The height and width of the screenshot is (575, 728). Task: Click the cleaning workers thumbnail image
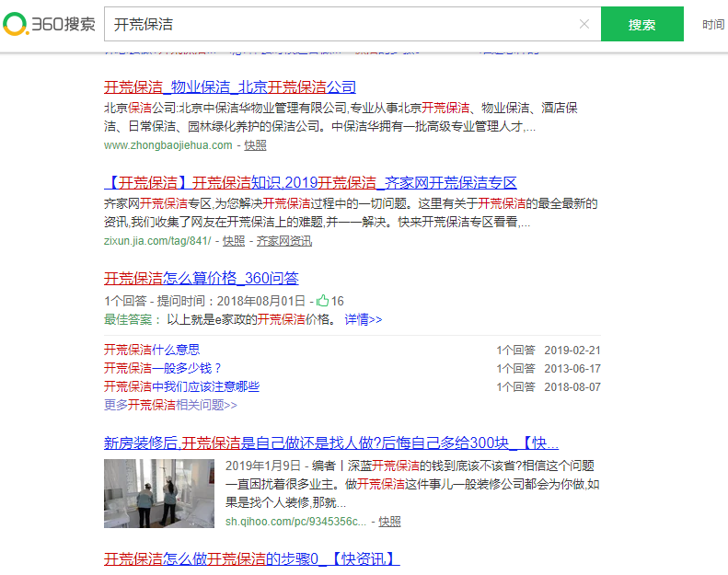[x=159, y=493]
